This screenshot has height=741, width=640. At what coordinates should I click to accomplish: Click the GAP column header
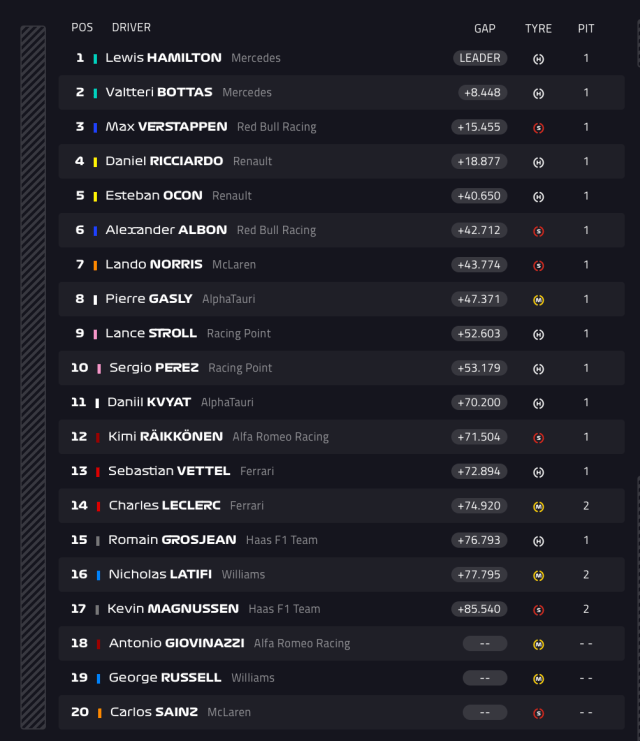pyautogui.click(x=485, y=28)
